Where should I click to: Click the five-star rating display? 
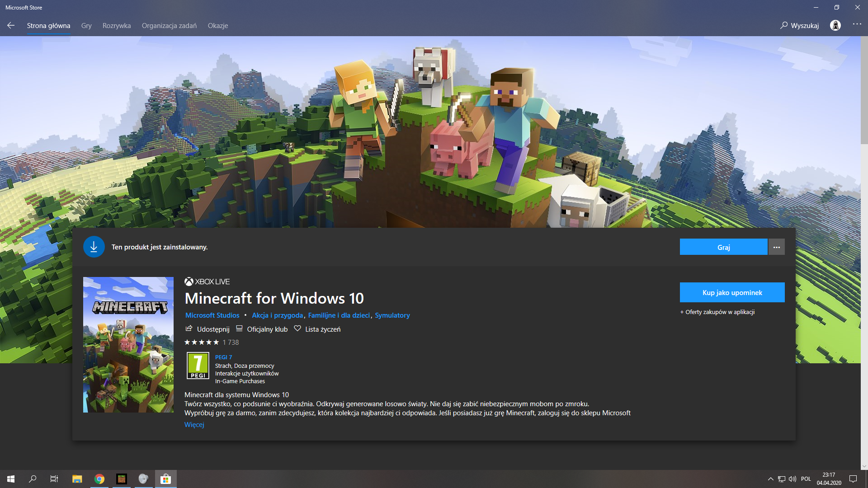[201, 343]
